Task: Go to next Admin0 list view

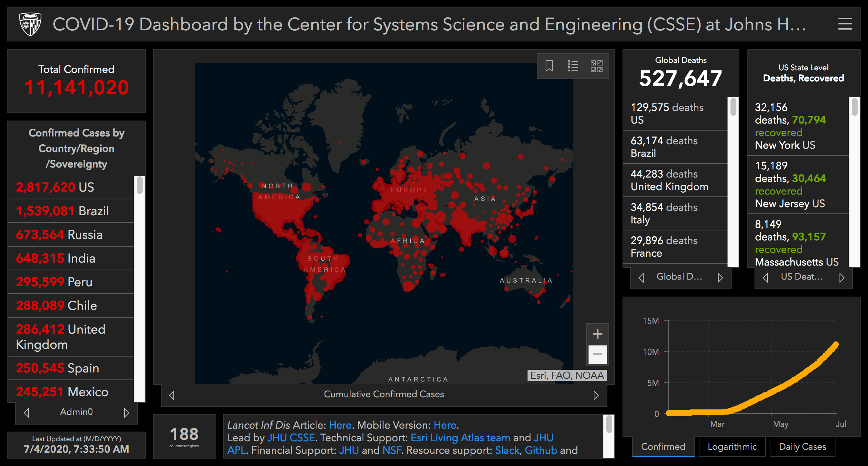Action: tap(126, 412)
